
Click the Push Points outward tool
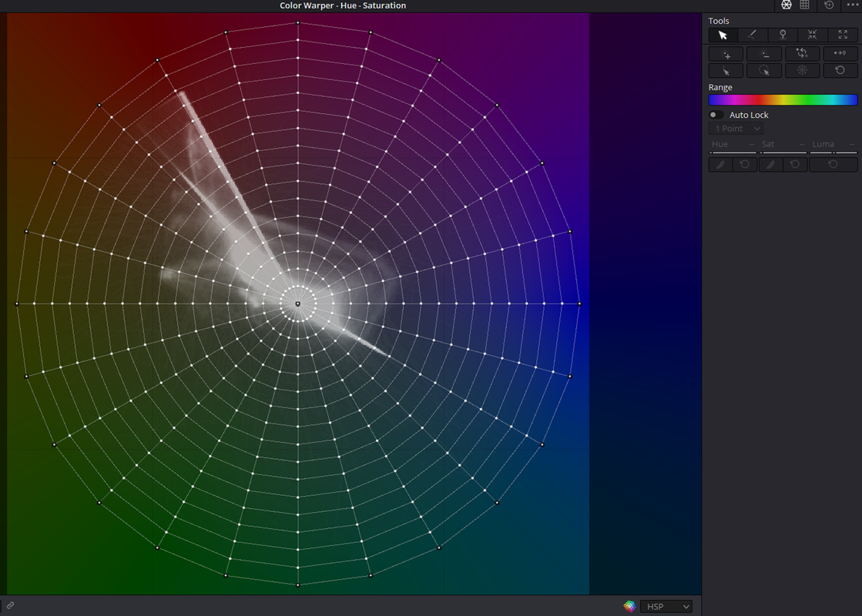(x=843, y=35)
